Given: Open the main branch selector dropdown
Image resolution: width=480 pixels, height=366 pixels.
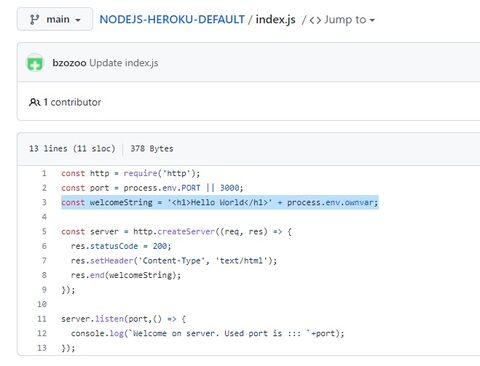Looking at the screenshot, I should tap(55, 19).
